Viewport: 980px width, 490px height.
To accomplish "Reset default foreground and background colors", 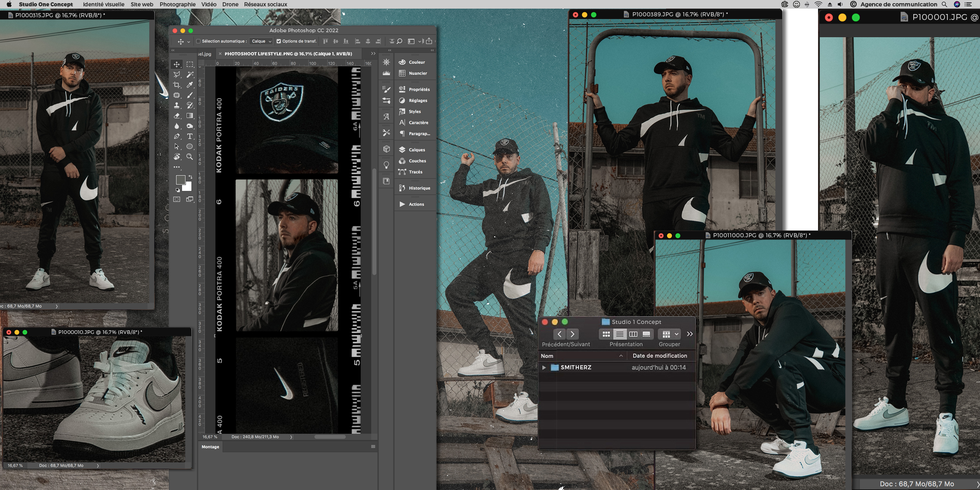I will coord(177,190).
